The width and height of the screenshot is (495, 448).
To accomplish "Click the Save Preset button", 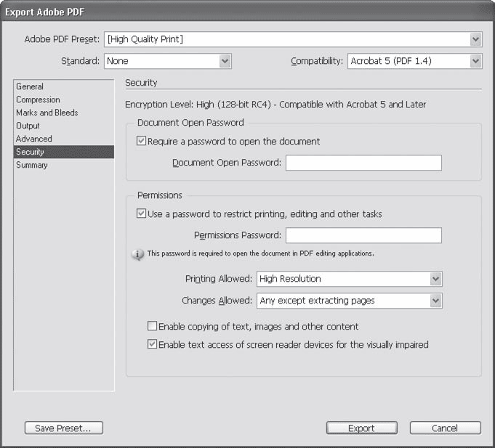I will pyautogui.click(x=63, y=428).
